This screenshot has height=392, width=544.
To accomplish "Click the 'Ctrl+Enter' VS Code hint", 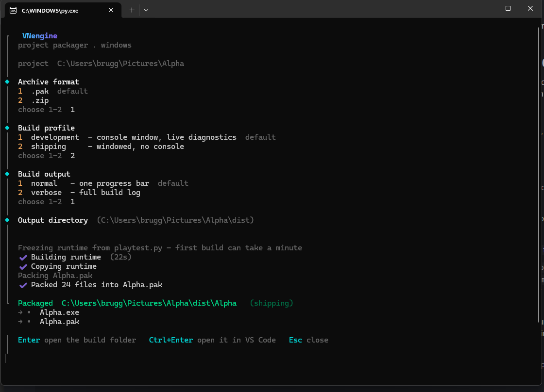I will coord(212,341).
